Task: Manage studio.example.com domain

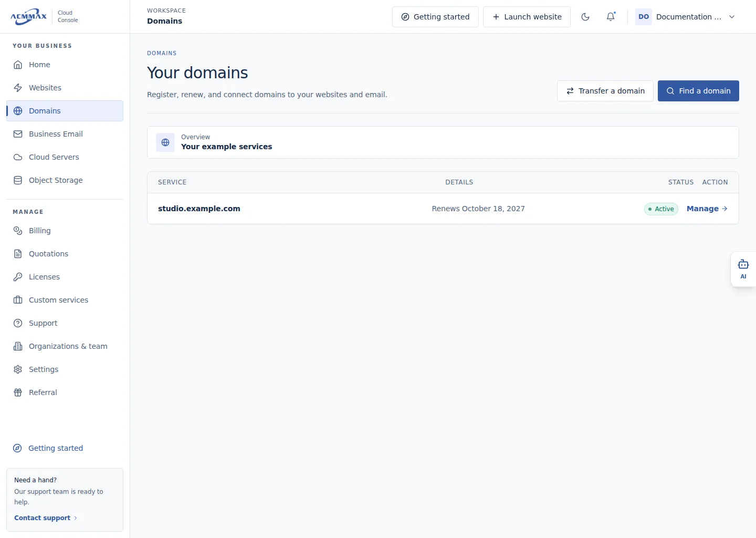Action: tap(707, 209)
